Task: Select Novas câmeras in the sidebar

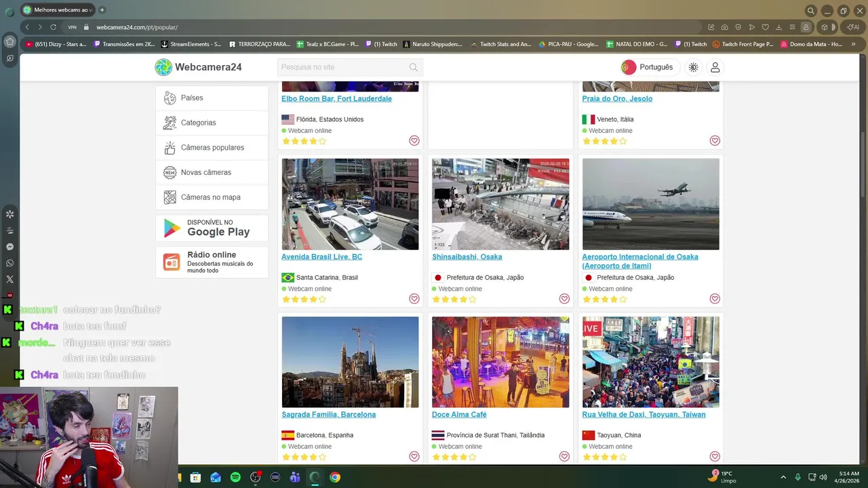Action: [x=212, y=172]
